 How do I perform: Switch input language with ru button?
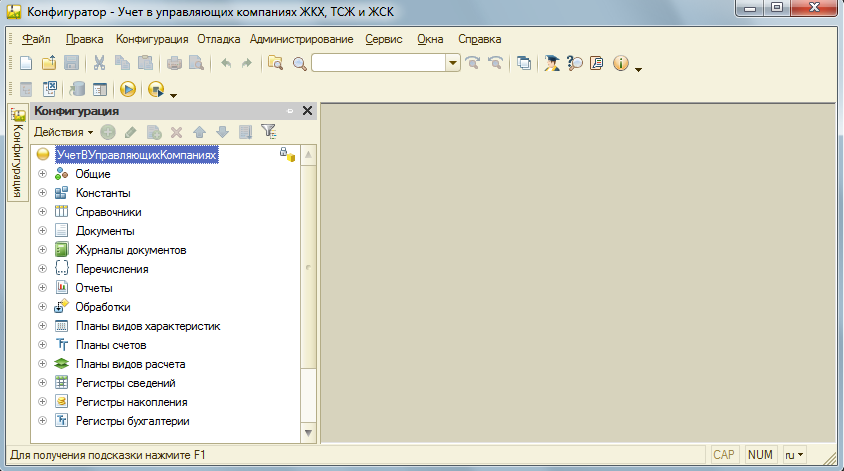pyautogui.click(x=794, y=454)
